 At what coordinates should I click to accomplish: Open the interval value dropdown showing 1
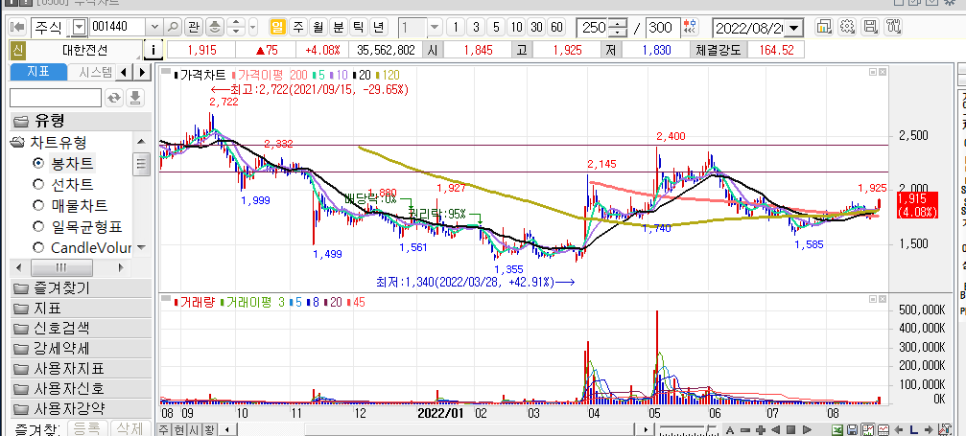(435, 27)
